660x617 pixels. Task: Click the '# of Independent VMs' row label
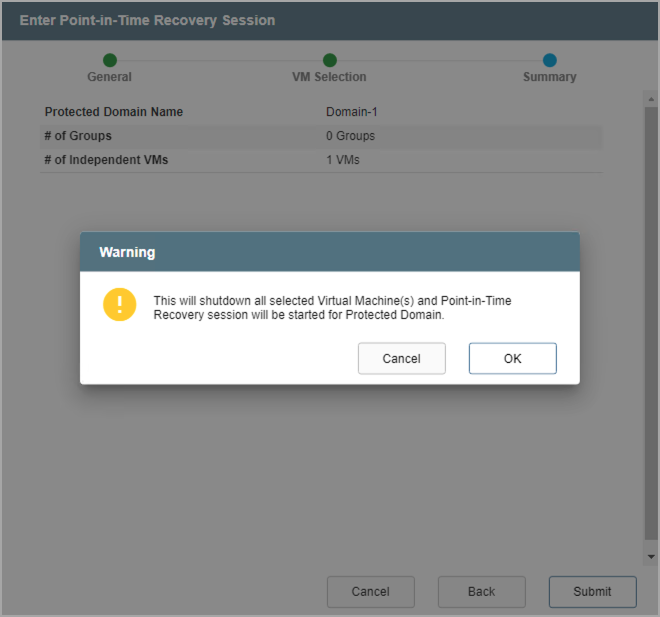(106, 160)
